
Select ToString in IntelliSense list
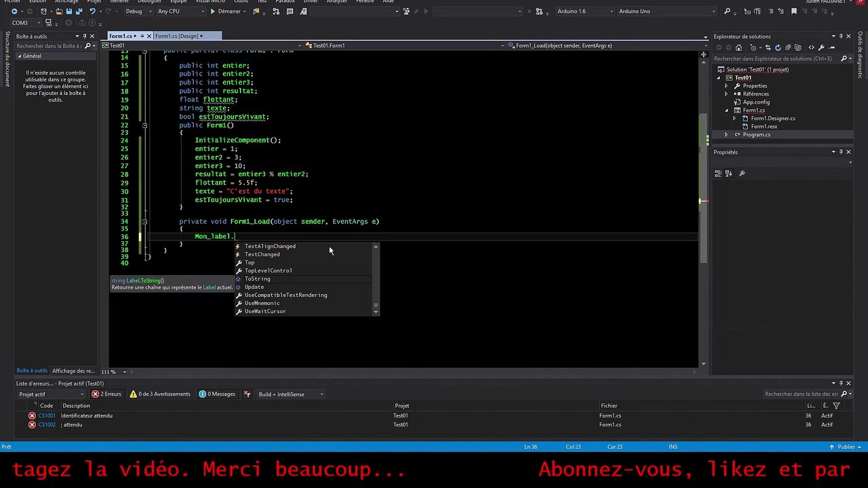click(x=303, y=279)
